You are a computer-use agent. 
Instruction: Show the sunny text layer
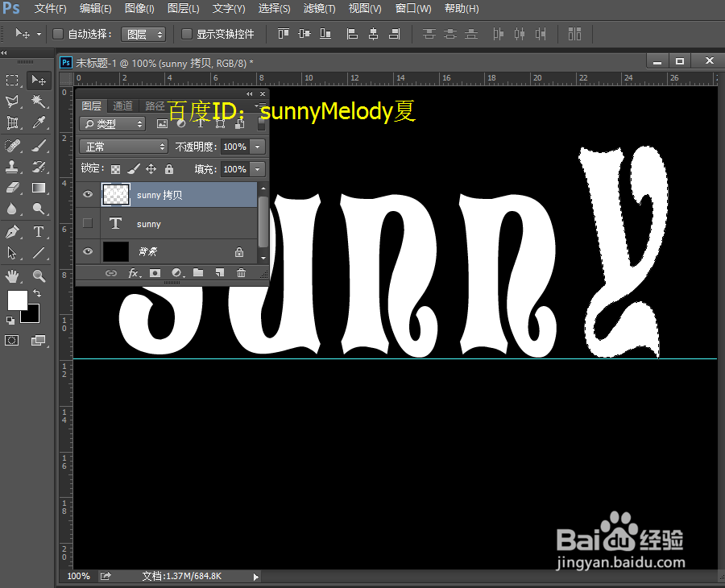(x=87, y=223)
